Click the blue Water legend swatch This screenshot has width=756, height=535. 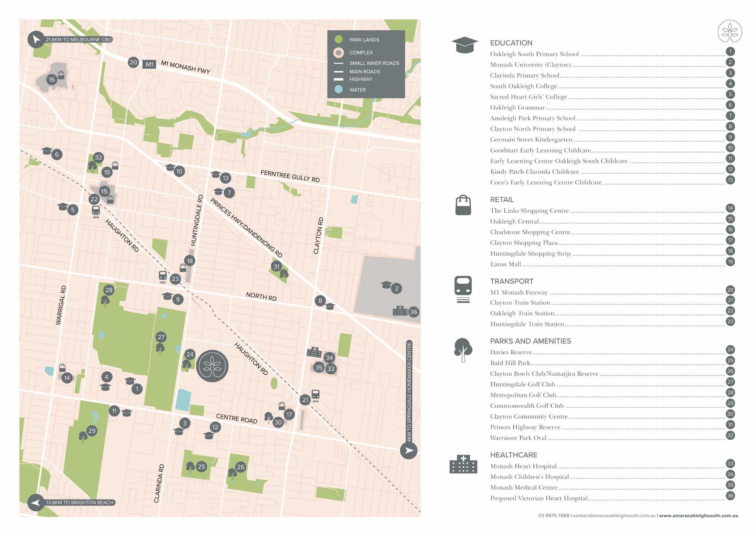point(338,89)
